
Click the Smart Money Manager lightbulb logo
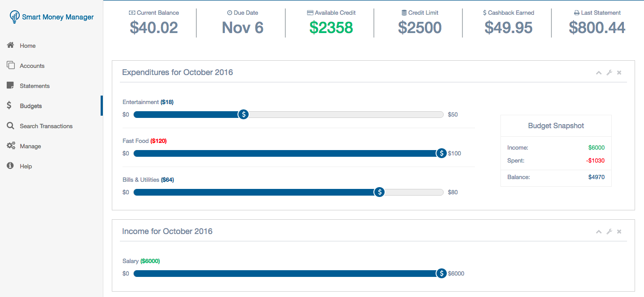tap(15, 17)
